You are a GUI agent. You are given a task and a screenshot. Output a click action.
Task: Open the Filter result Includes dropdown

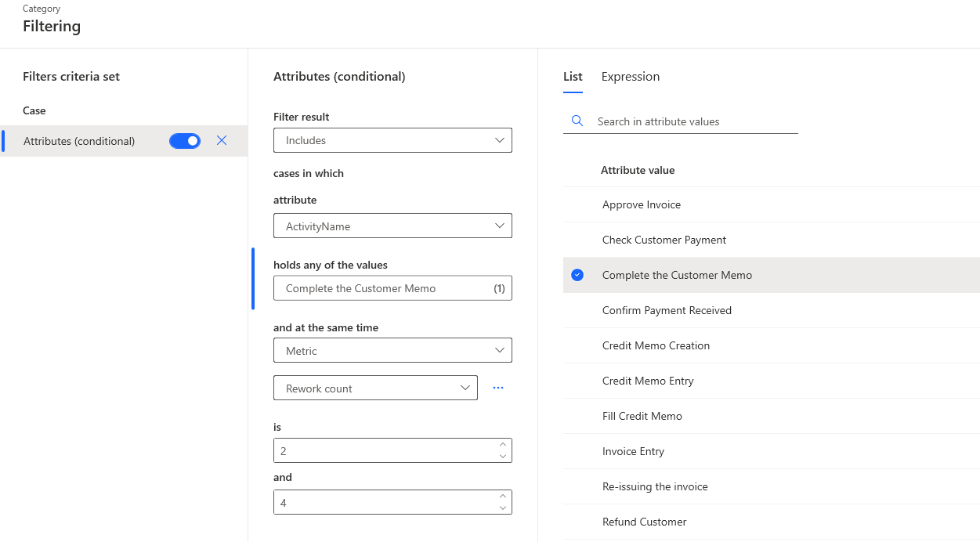(x=392, y=140)
